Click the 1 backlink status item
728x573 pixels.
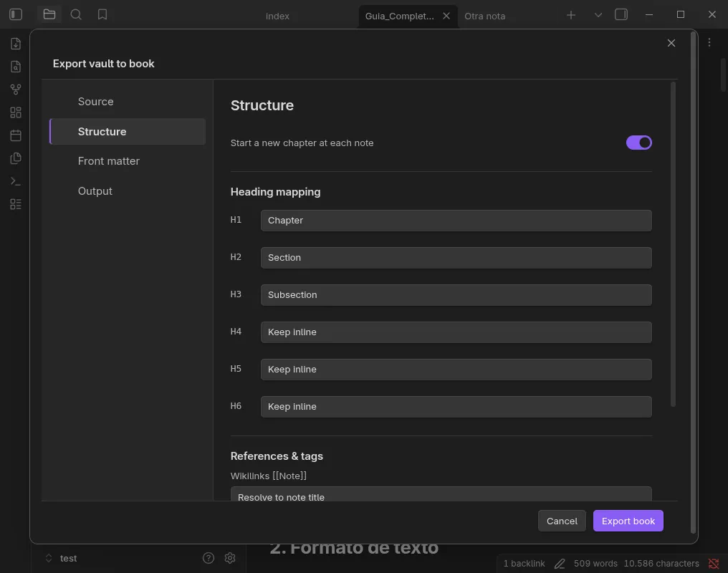coord(525,563)
